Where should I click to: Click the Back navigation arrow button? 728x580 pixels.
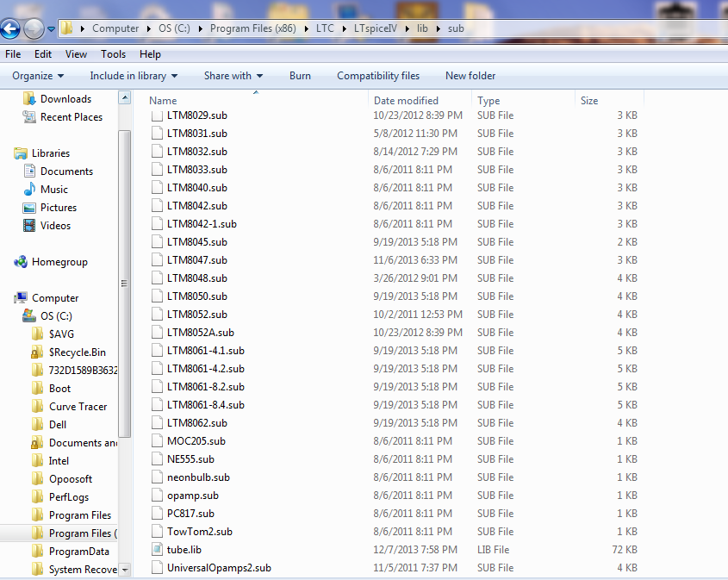click(10, 28)
